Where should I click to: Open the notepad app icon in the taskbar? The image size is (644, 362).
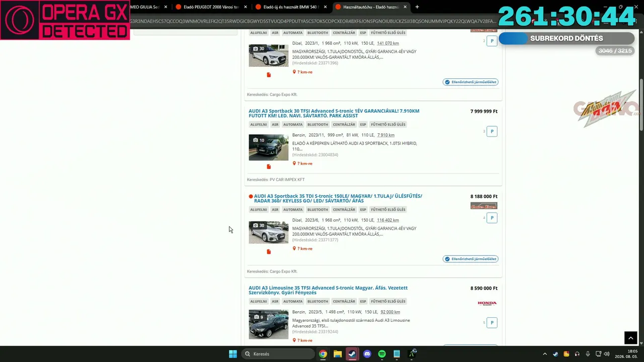(x=396, y=354)
